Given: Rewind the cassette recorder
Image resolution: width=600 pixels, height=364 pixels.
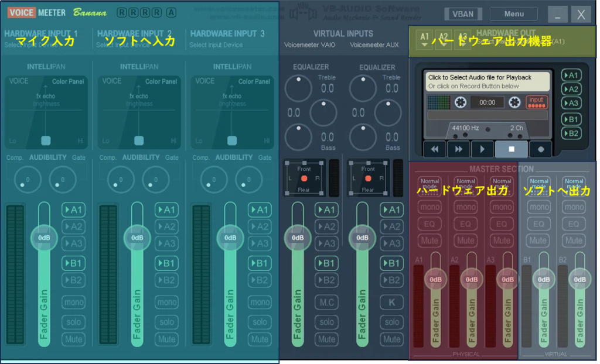Looking at the screenshot, I should pyautogui.click(x=435, y=149).
